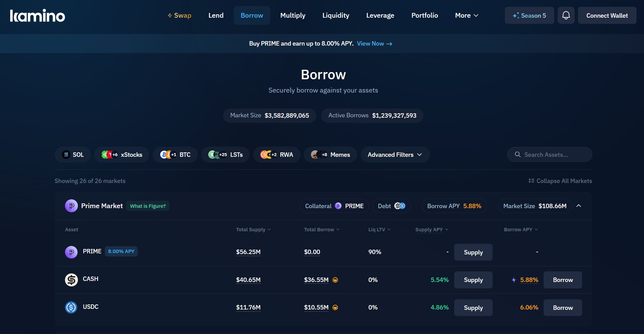Viewport: 644px width, 334px height.
Task: Click the Kamino logo
Action: 37,16
